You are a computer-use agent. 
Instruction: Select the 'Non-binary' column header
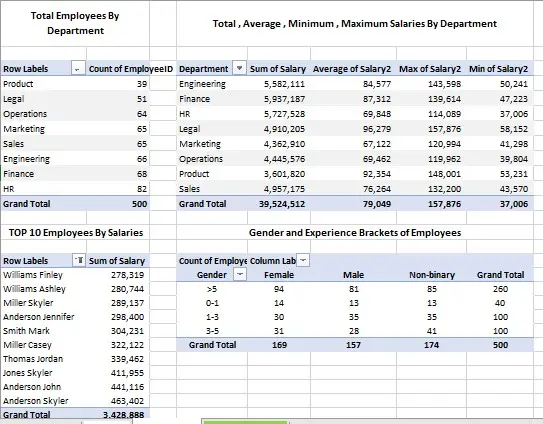click(432, 275)
